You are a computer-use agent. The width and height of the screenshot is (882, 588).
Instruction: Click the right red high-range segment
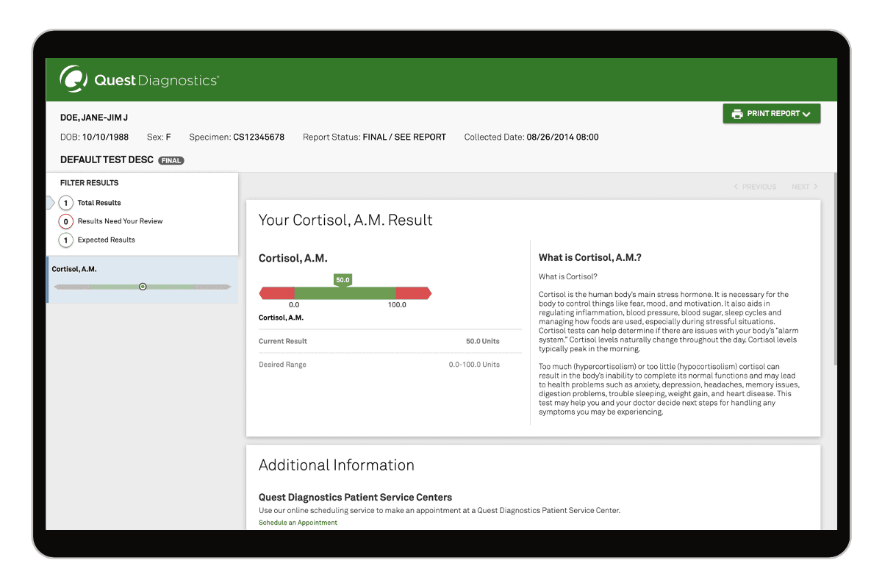tap(413, 293)
